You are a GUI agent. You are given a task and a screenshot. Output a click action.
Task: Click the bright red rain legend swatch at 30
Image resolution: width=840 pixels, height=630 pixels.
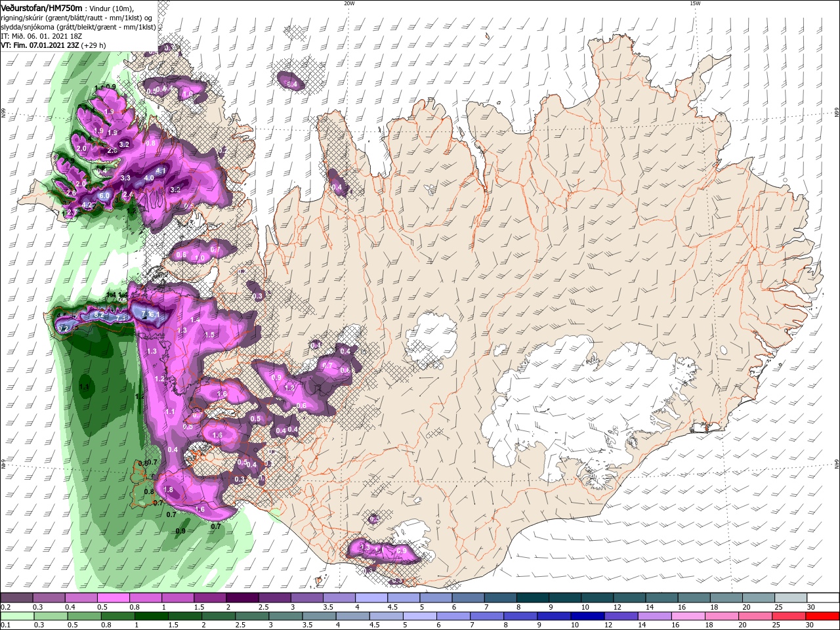[823, 616]
